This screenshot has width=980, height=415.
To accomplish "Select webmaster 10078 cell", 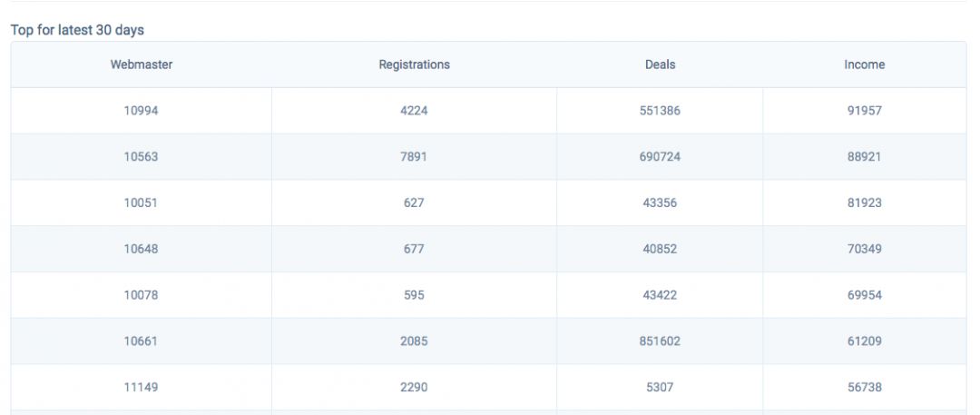I will click(x=142, y=295).
